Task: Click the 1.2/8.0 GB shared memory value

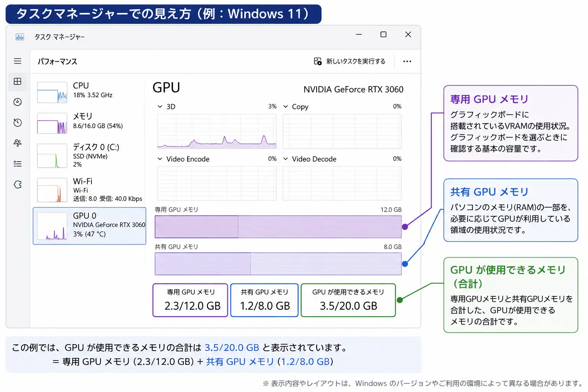Action: pyautogui.click(x=265, y=306)
